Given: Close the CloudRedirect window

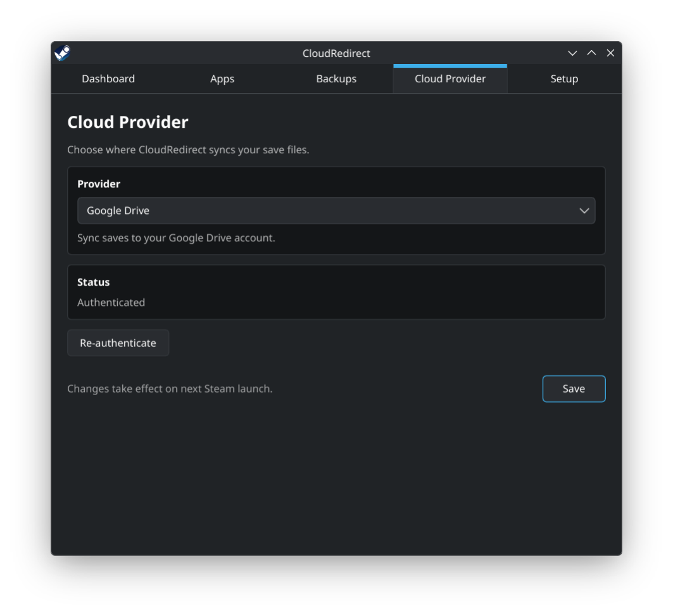Looking at the screenshot, I should coord(610,53).
